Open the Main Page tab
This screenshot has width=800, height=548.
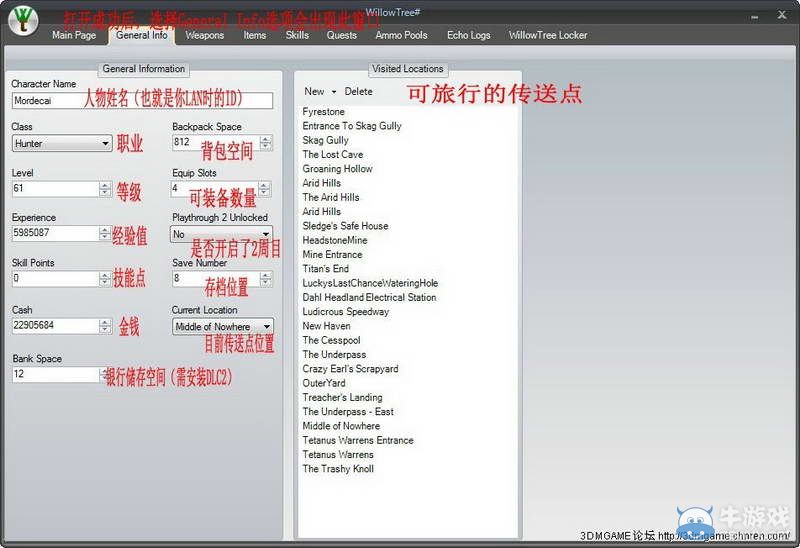(74, 35)
